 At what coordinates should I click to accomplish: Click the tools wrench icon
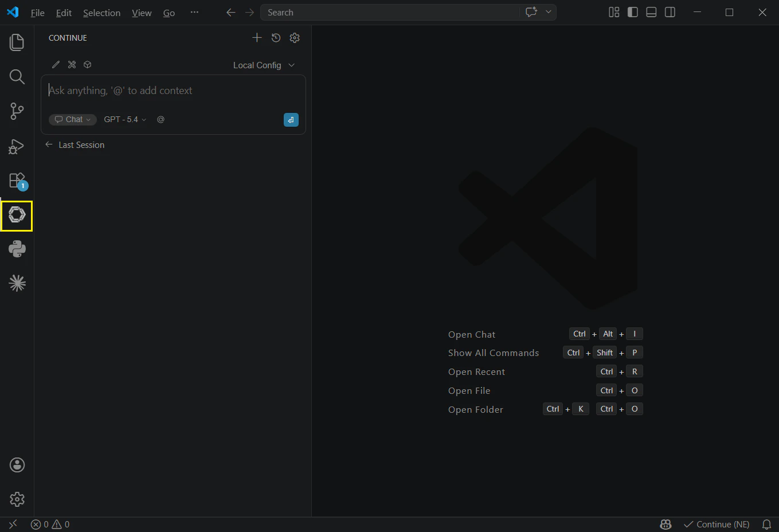(x=72, y=65)
